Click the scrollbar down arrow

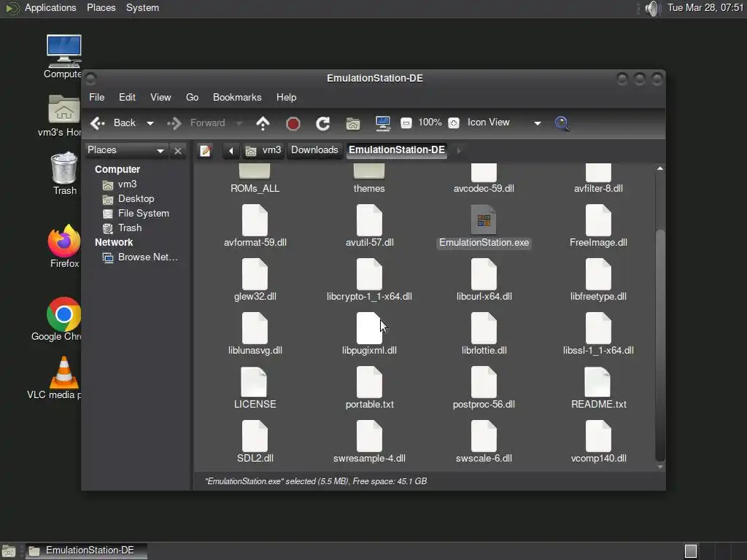(x=659, y=467)
